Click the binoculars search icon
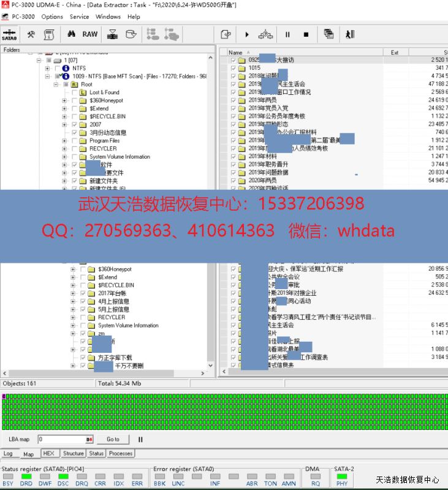448x490 pixels. pos(71,35)
